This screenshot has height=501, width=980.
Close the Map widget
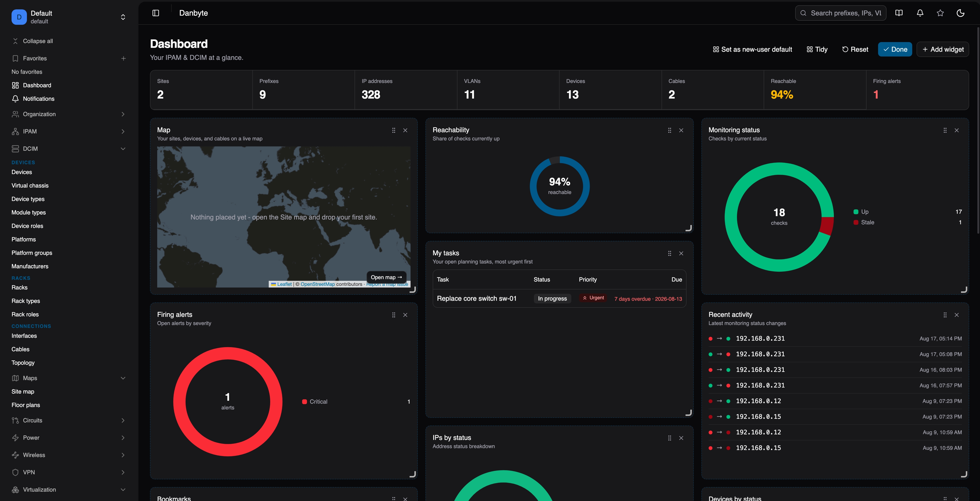(405, 130)
